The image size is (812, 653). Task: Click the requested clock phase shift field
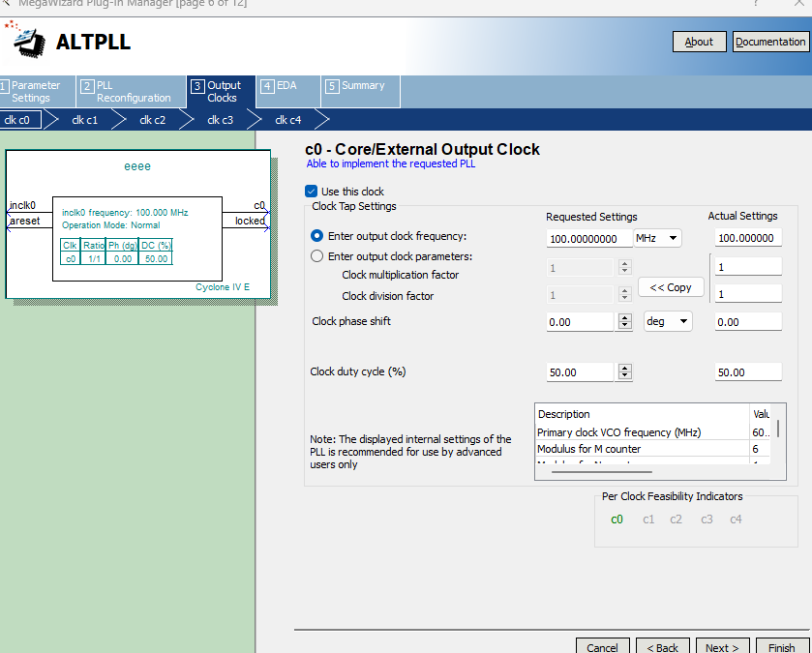point(580,322)
